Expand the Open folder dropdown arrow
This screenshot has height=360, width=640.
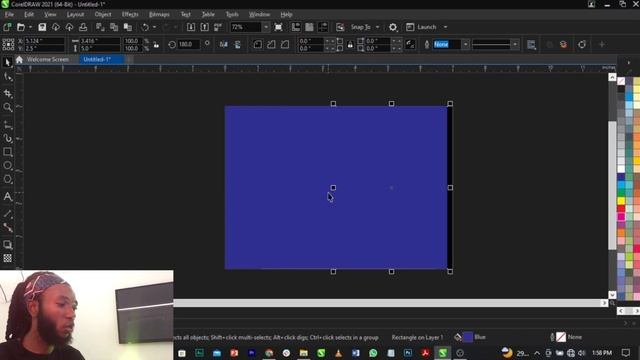coord(30,27)
